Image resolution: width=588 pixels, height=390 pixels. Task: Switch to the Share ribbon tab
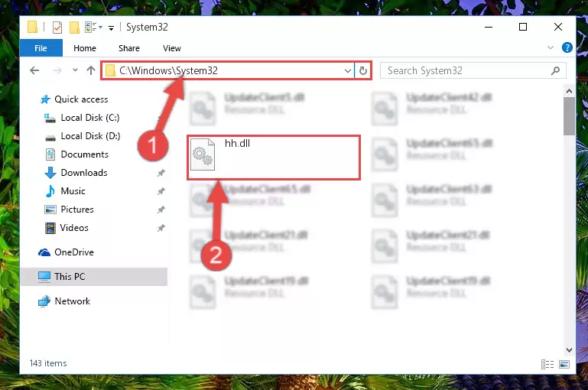point(129,48)
